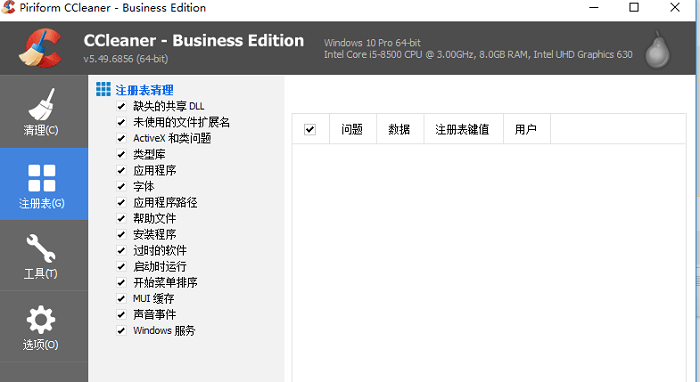This screenshot has height=382, width=700.
Task: Toggle the 过时的软件 checkbox
Action: click(121, 250)
